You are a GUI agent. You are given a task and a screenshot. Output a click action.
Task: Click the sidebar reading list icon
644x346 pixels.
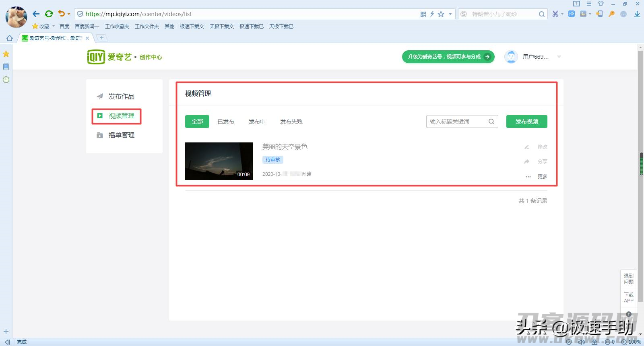point(6,67)
